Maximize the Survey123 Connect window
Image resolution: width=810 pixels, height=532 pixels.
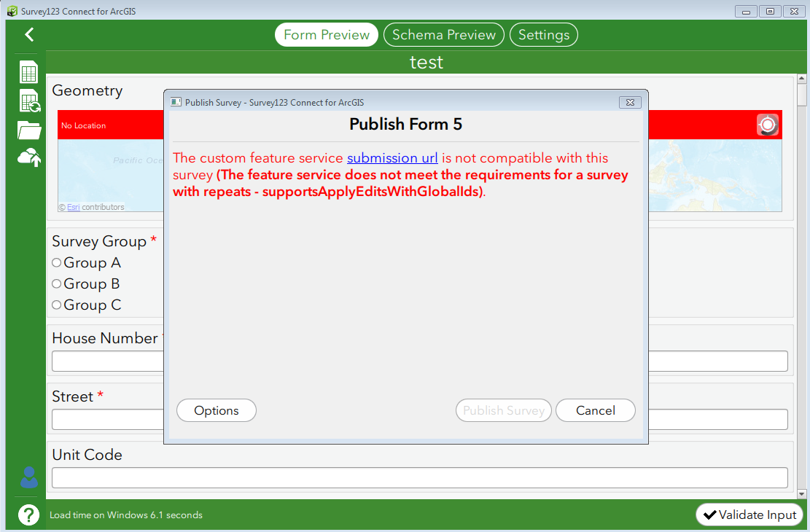770,11
